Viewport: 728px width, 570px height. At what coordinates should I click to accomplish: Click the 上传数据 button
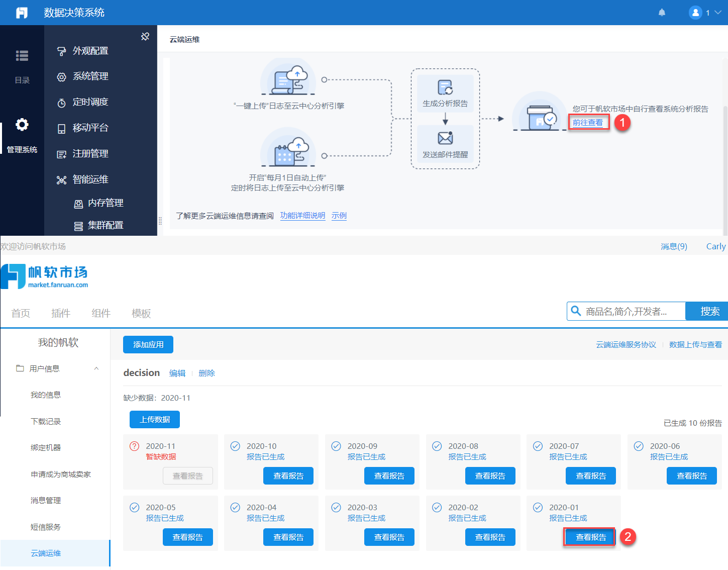(x=155, y=419)
